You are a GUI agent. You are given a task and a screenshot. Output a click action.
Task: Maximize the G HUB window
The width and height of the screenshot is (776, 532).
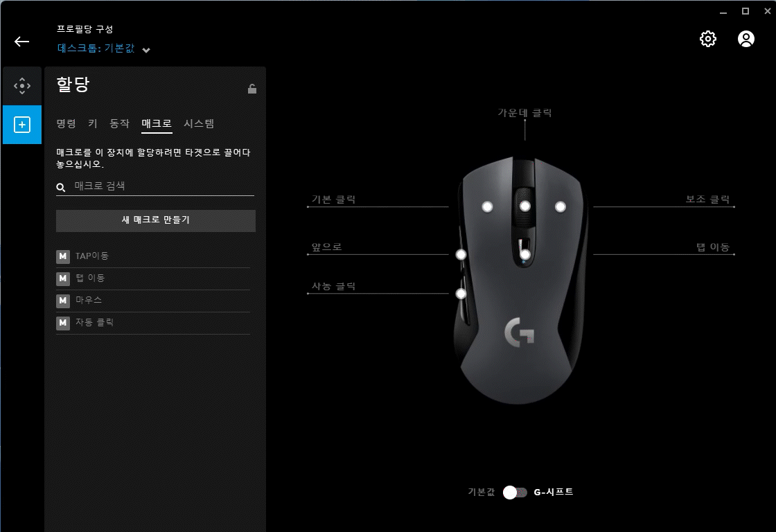(x=746, y=11)
